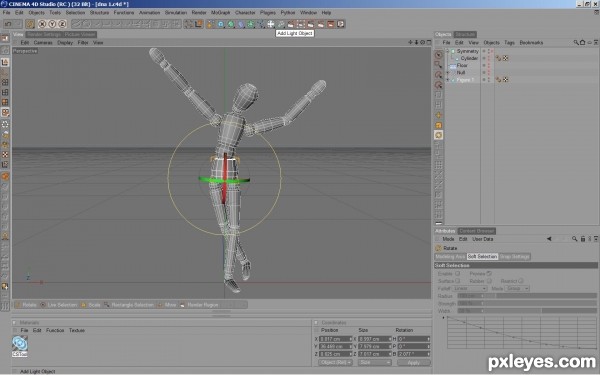Click the viewport move-camera icon at top right
The width and height of the screenshot is (600, 375).
pos(410,42)
